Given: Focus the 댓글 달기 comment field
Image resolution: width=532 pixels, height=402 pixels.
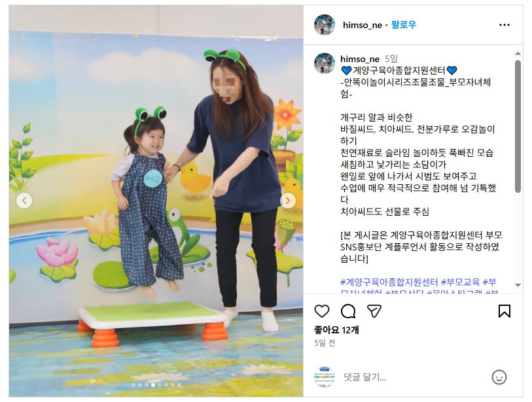Looking at the screenshot, I should point(414,377).
